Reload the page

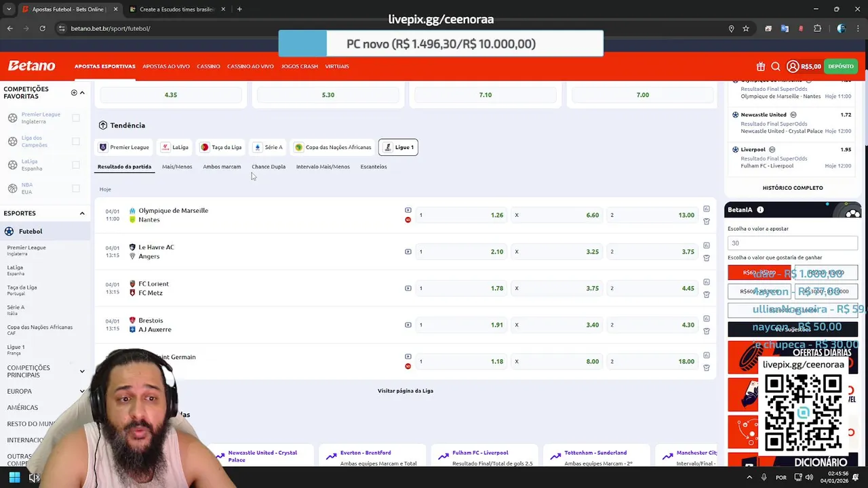coord(42,28)
